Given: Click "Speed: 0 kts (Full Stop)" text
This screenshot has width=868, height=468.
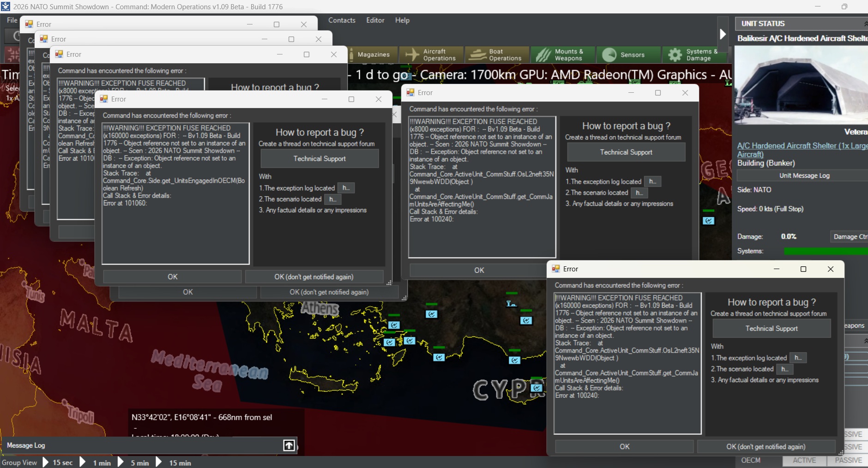Looking at the screenshot, I should (770, 209).
